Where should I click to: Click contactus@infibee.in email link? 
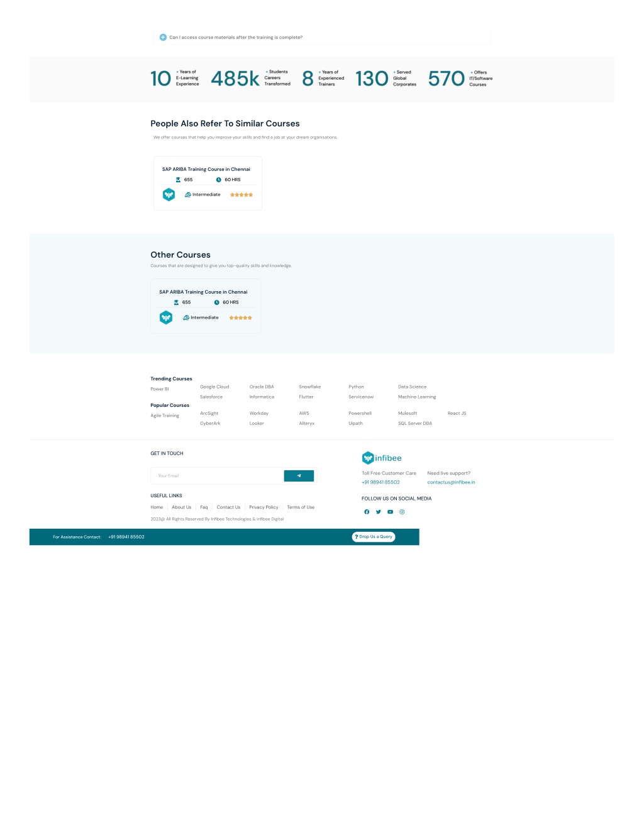coord(451,482)
